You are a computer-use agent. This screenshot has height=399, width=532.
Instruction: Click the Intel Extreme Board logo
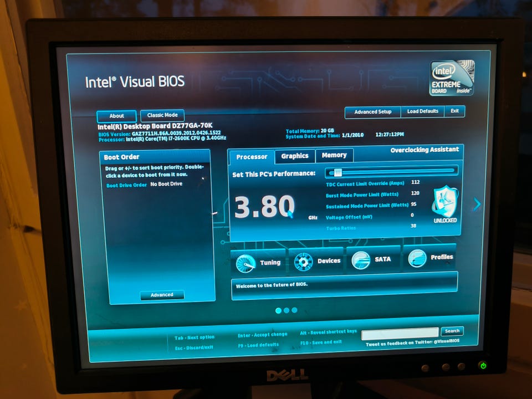pos(452,78)
